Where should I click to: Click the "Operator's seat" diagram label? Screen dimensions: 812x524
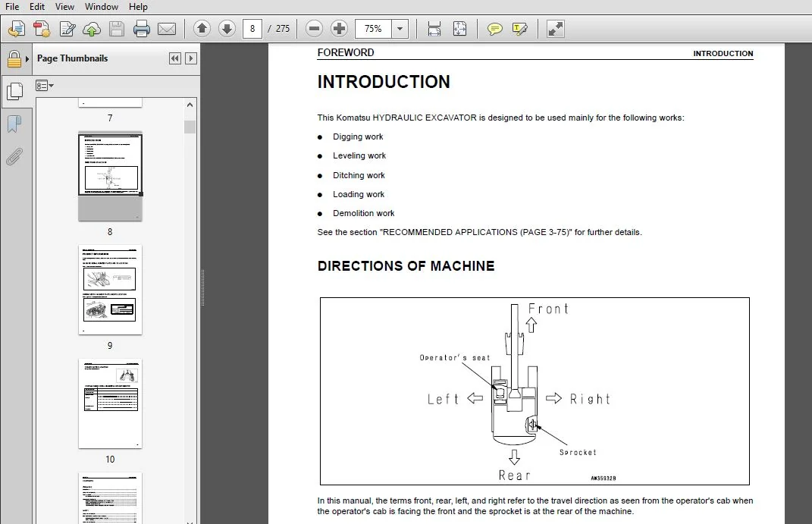tap(455, 358)
